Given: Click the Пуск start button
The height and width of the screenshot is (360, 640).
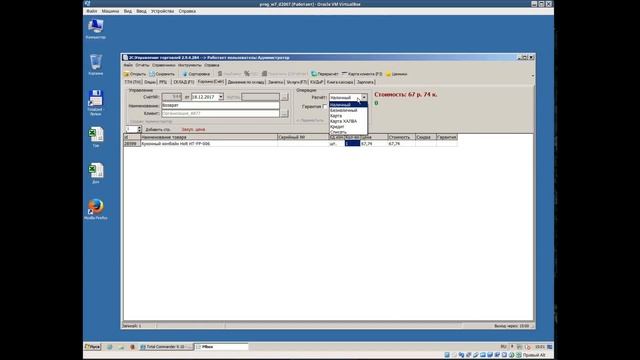Looking at the screenshot, I should coord(92,347).
